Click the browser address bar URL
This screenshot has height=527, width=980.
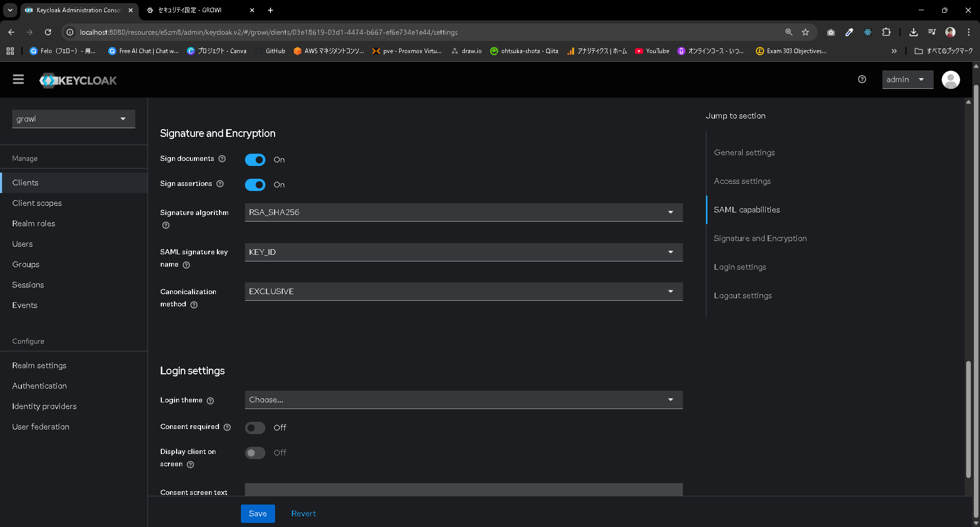(269, 32)
